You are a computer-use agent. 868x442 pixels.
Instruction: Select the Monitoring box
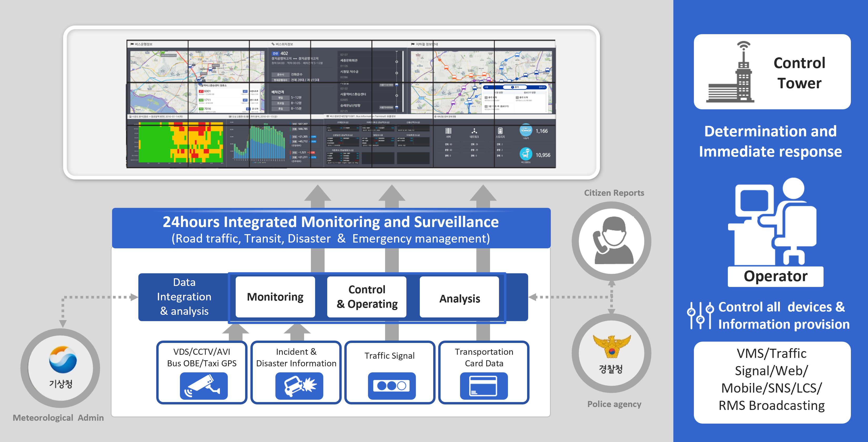pyautogui.click(x=275, y=297)
